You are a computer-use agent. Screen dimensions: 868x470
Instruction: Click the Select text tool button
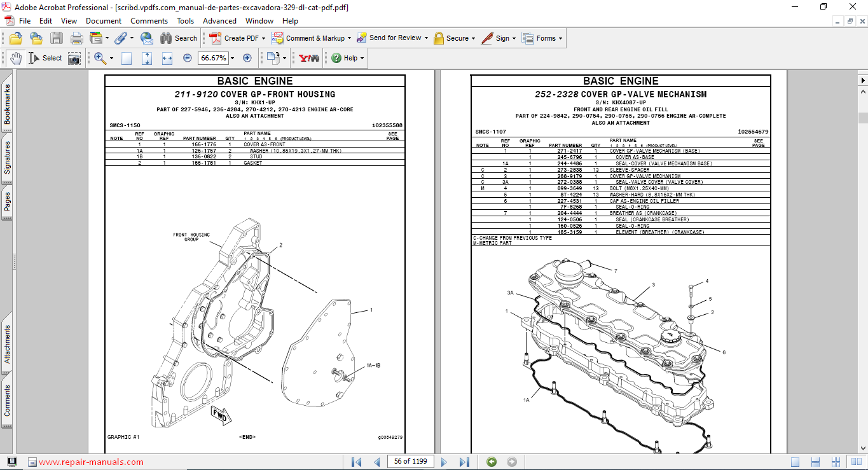point(45,58)
